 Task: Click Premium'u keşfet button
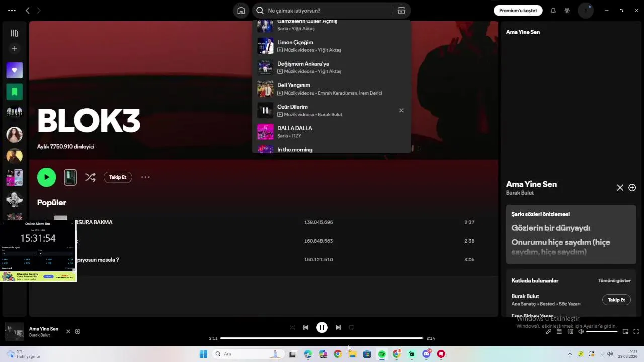click(518, 11)
